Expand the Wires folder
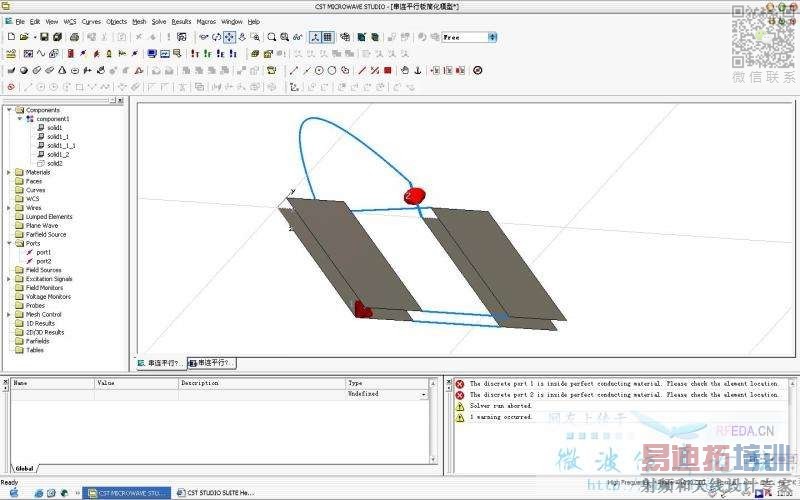Viewport: 800px width, 500px height. [x=9, y=208]
